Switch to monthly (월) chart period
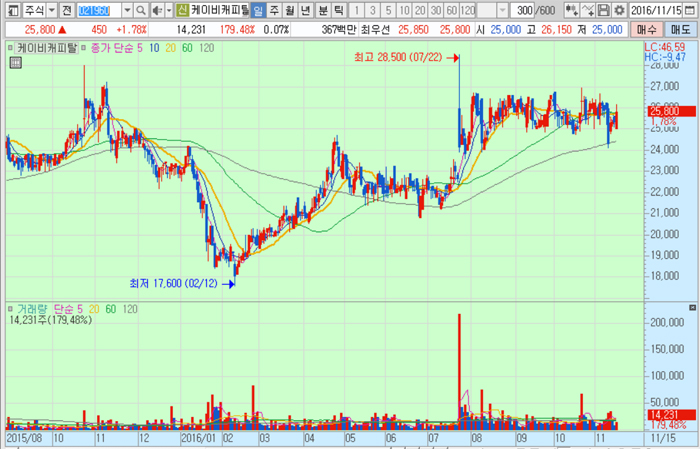The image size is (700, 449). point(289,9)
